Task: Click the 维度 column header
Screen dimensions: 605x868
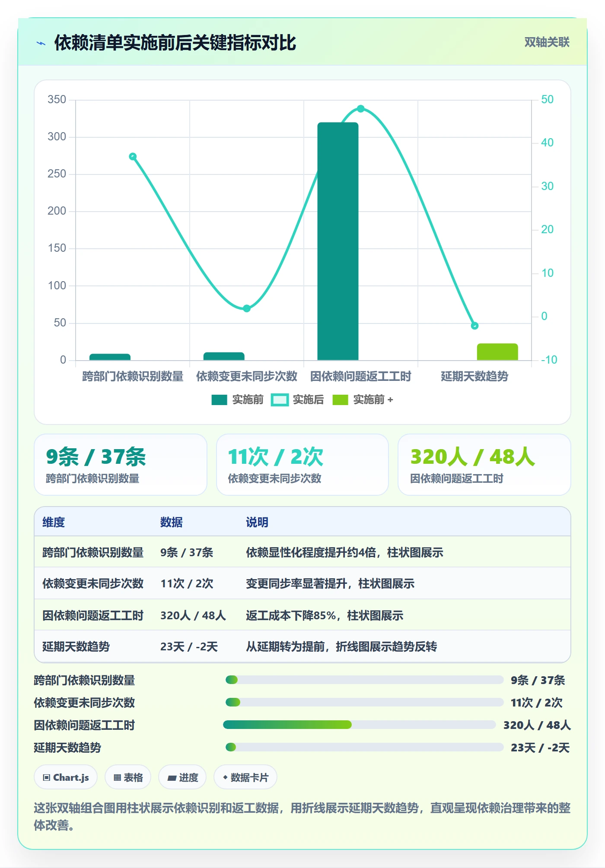Action: [x=54, y=522]
